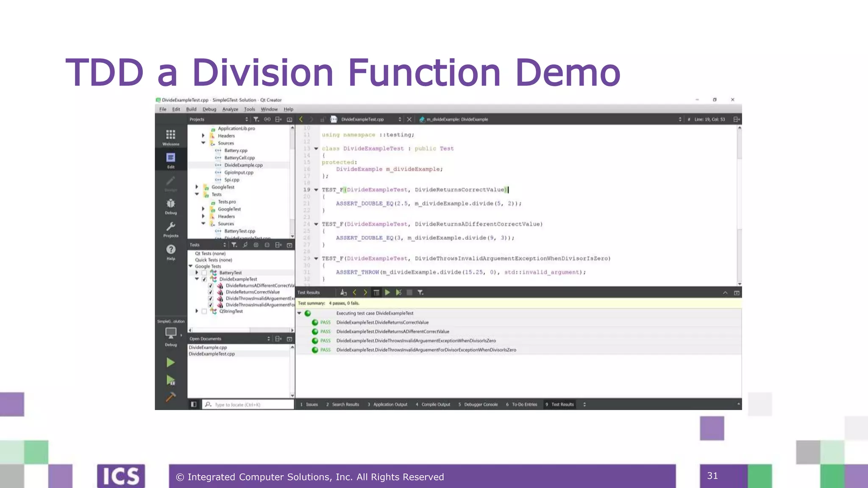Click Collapse All icon in Tests panel

(x=267, y=245)
